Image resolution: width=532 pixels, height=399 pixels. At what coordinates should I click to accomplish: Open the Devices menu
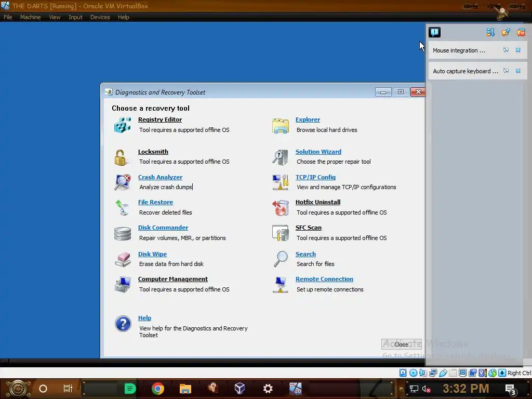100,17
